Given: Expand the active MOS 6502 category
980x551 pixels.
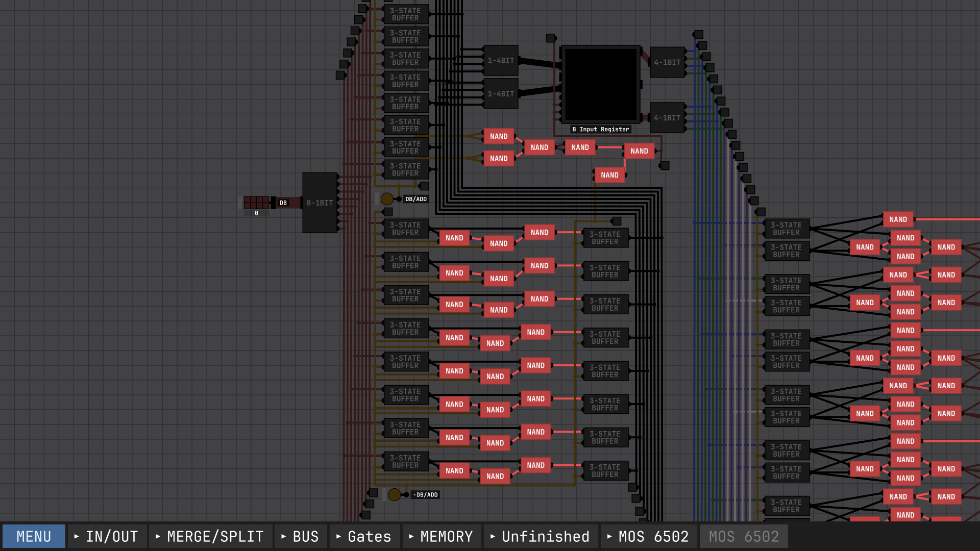Looking at the screenshot, I should coord(649,536).
